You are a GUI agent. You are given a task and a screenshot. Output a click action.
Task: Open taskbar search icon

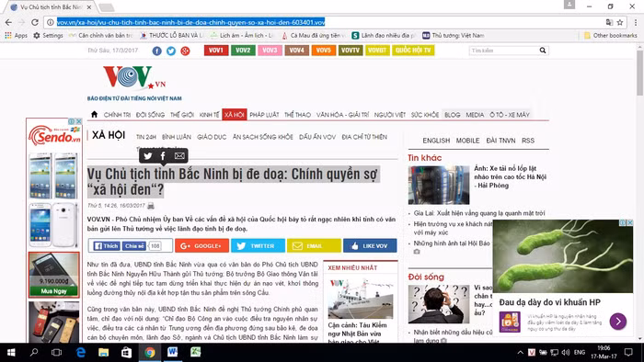(34, 352)
